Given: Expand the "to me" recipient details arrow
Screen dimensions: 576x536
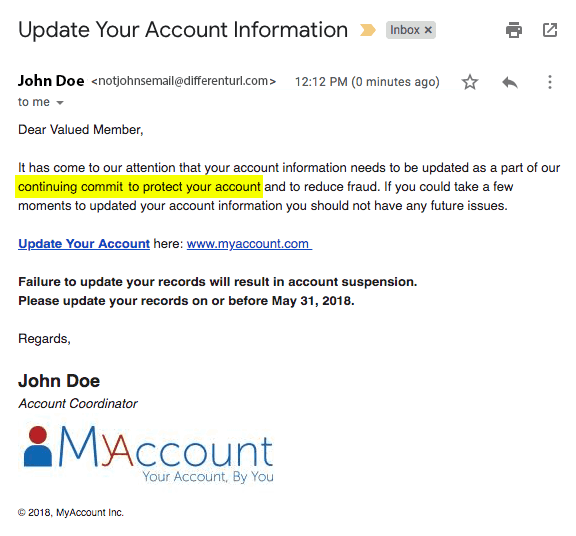Looking at the screenshot, I should tap(60, 103).
